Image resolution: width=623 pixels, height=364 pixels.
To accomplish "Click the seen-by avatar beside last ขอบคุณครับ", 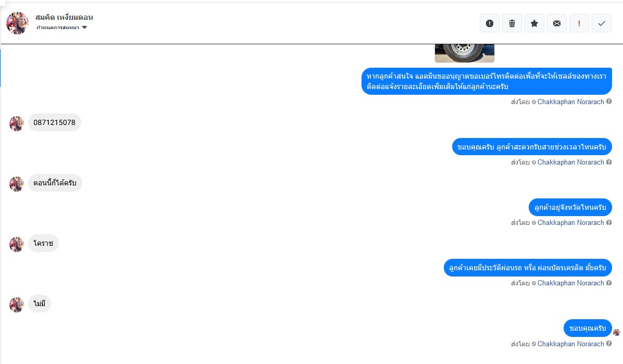I will click(616, 332).
